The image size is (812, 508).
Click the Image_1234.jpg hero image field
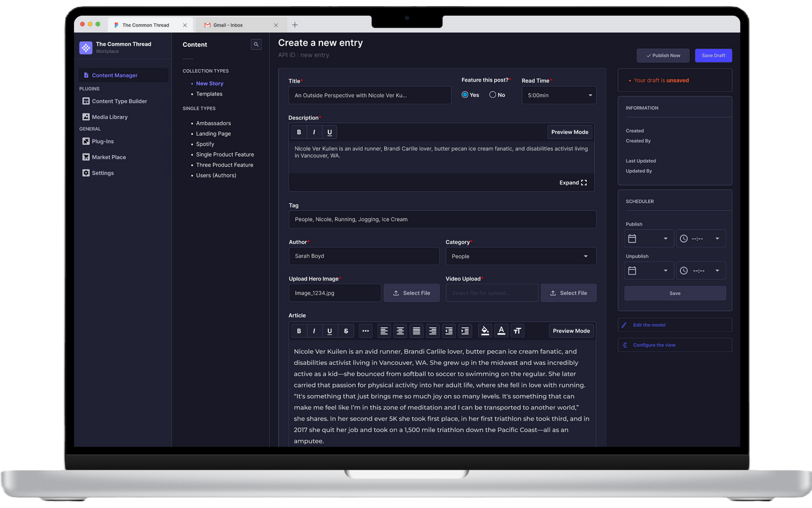coord(335,293)
